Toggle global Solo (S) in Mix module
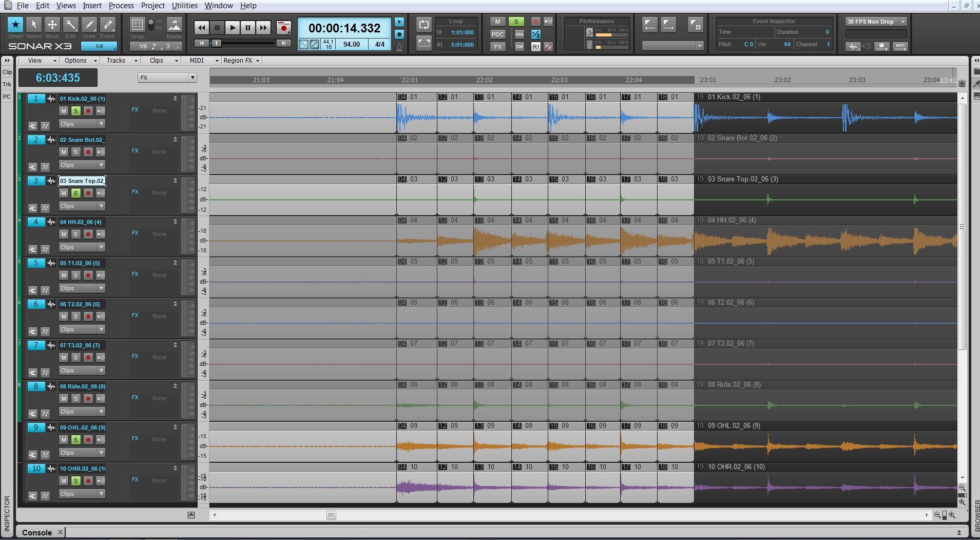The image size is (980, 540). click(x=516, y=22)
